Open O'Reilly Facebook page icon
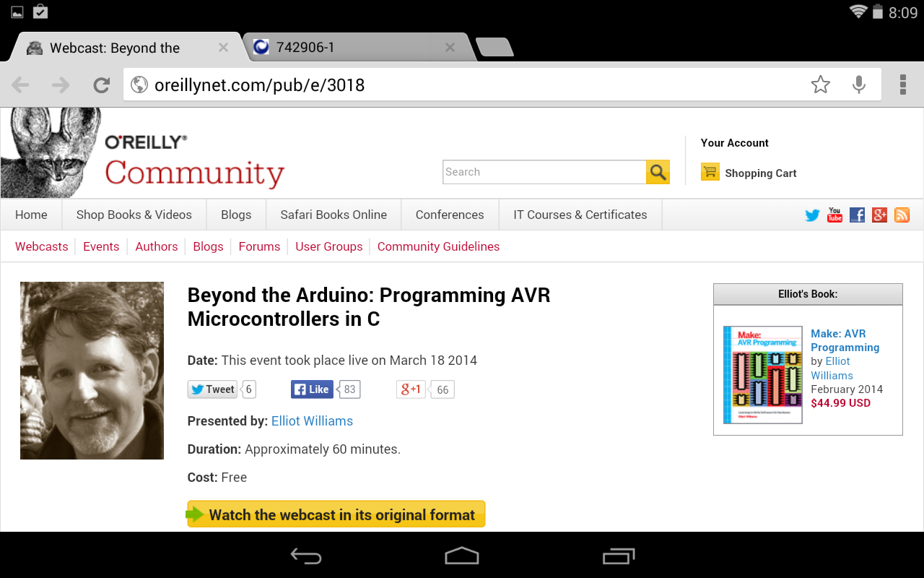This screenshot has width=924, height=578. pyautogui.click(x=857, y=215)
